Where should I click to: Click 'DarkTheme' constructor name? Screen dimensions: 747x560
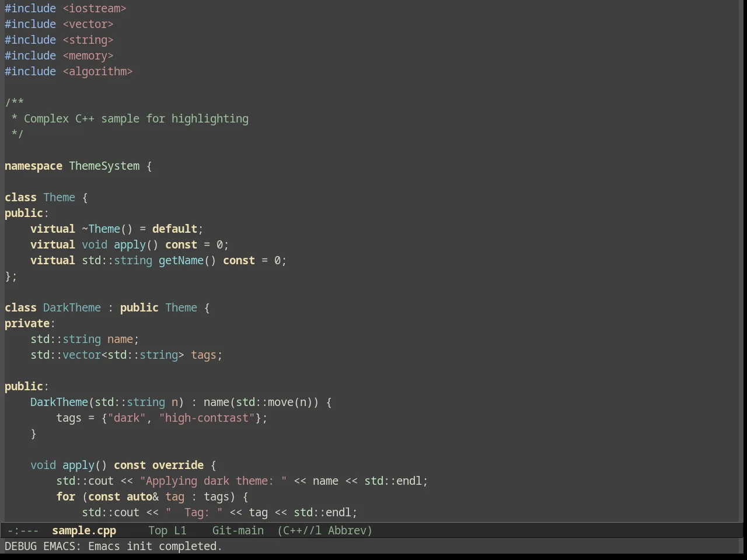pyautogui.click(x=59, y=402)
